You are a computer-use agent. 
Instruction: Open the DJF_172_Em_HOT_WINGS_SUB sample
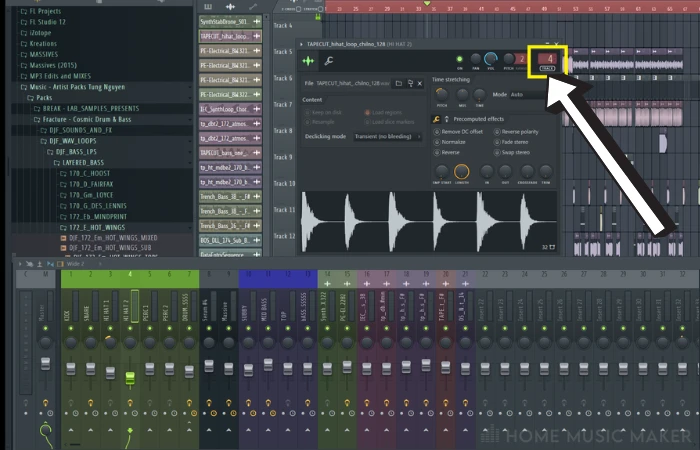point(110,248)
